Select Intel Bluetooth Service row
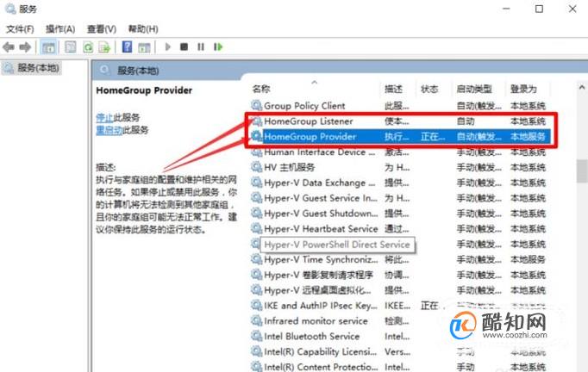The image size is (588, 372). pyautogui.click(x=399, y=337)
